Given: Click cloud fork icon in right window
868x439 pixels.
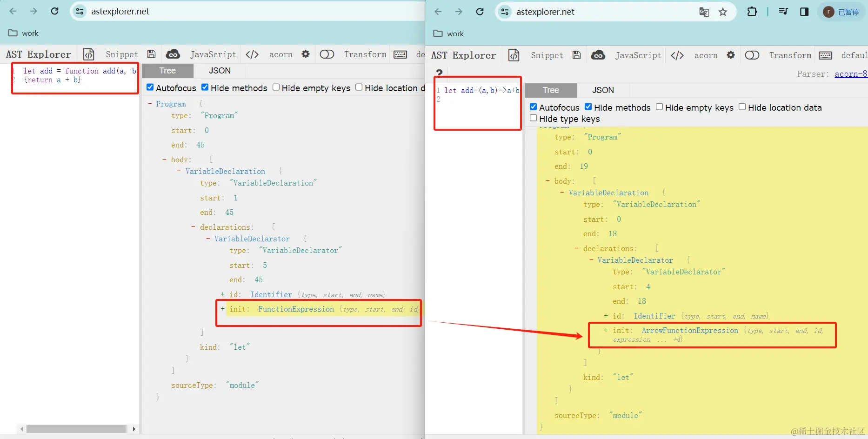Looking at the screenshot, I should (598, 55).
